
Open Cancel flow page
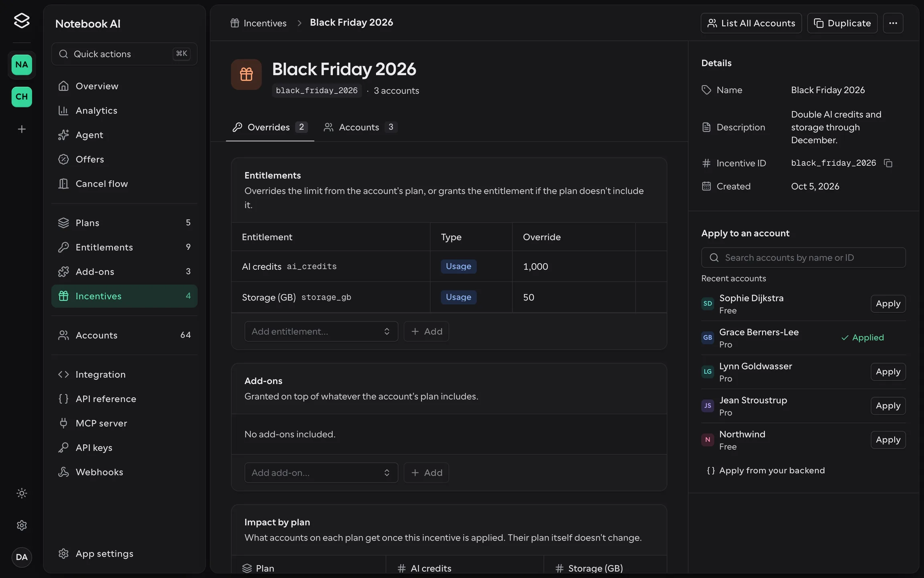124,183
